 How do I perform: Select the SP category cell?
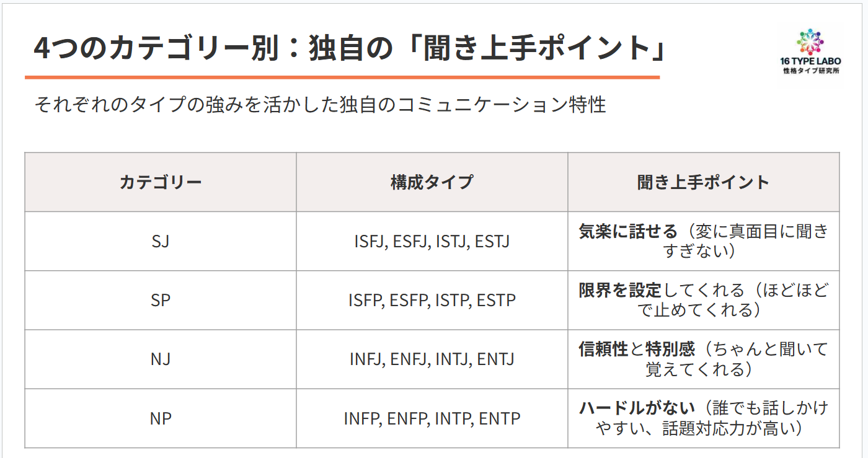tap(161, 301)
